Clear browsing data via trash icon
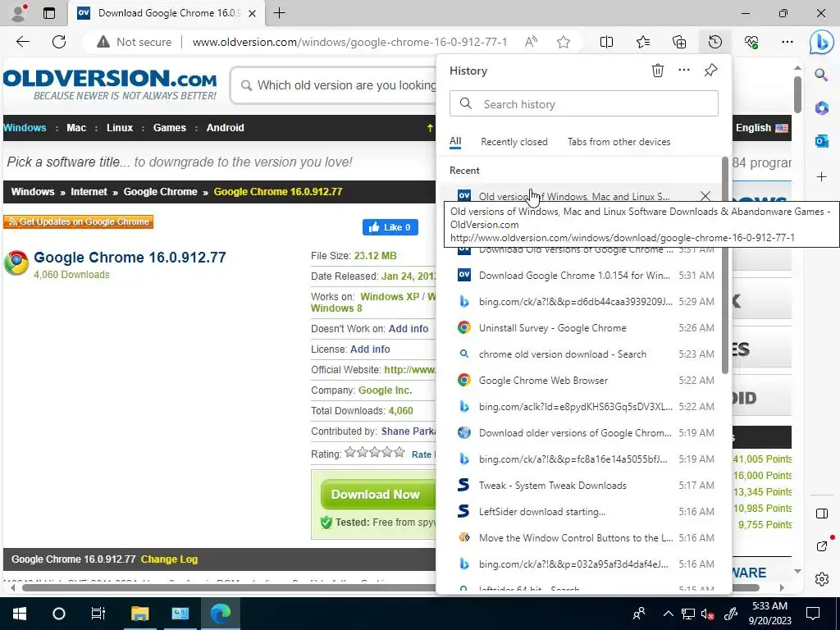840x630 pixels. pyautogui.click(x=657, y=71)
